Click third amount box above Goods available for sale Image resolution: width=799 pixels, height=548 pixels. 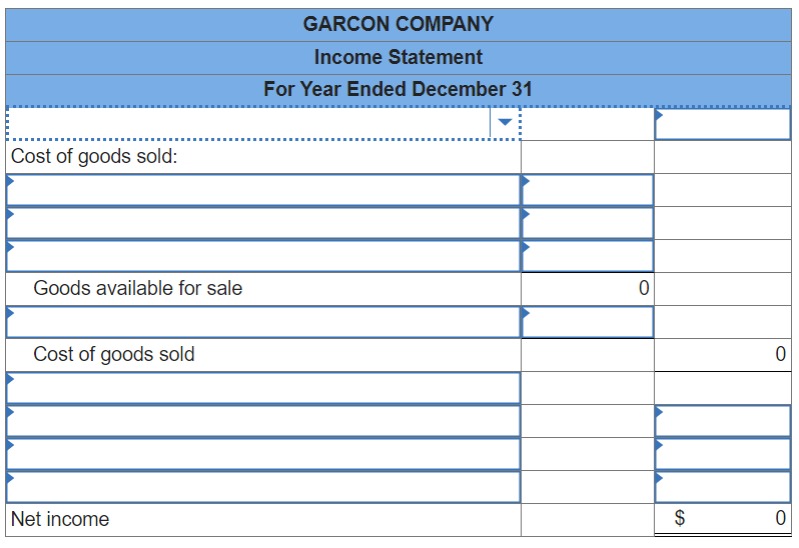tap(588, 256)
